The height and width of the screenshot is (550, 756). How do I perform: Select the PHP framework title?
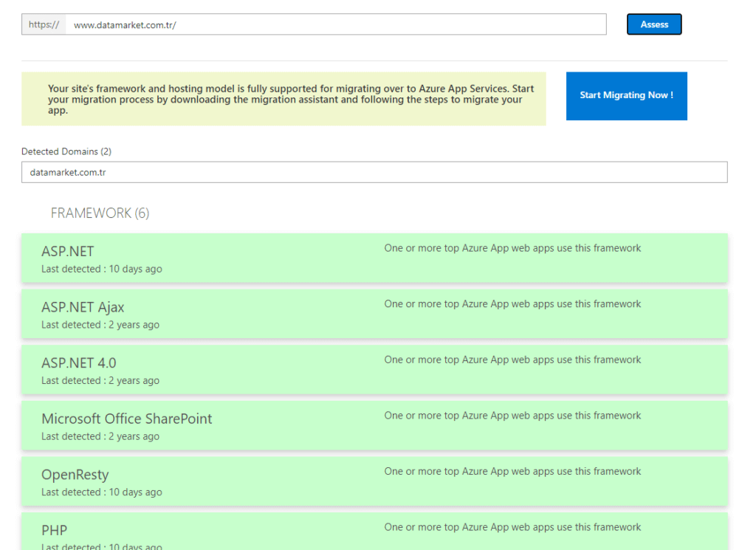click(55, 530)
